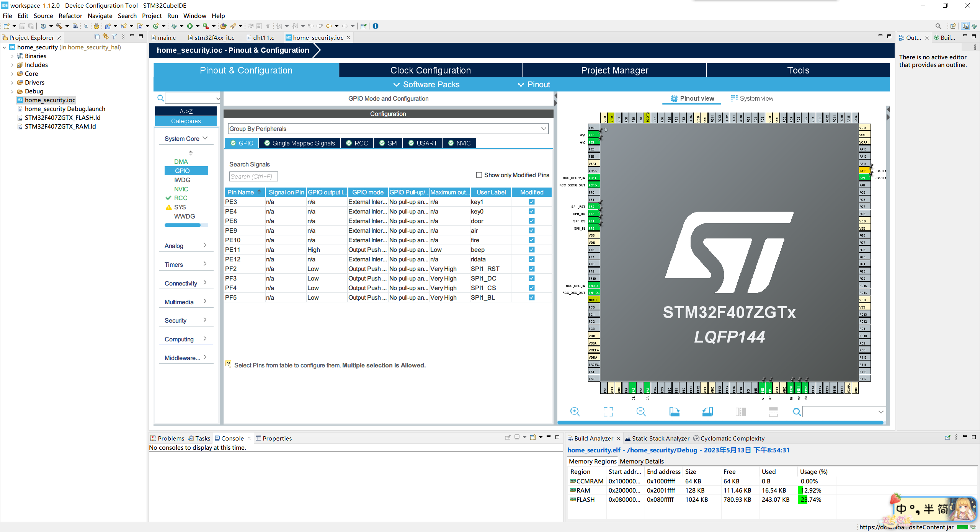980x532 pixels.
Task: Toggle Modified checkbox for PE4 row
Action: click(x=532, y=211)
